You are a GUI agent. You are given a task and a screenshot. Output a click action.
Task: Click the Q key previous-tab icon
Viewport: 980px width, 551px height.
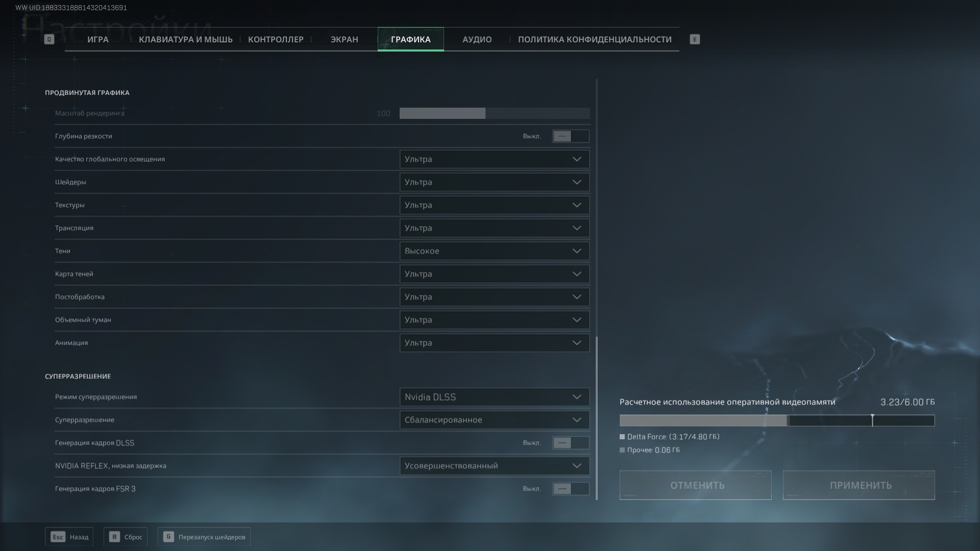49,39
